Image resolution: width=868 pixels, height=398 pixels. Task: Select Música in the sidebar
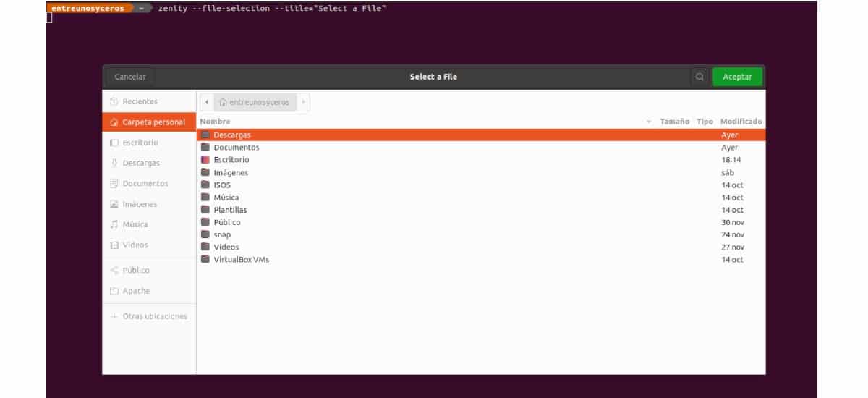135,224
